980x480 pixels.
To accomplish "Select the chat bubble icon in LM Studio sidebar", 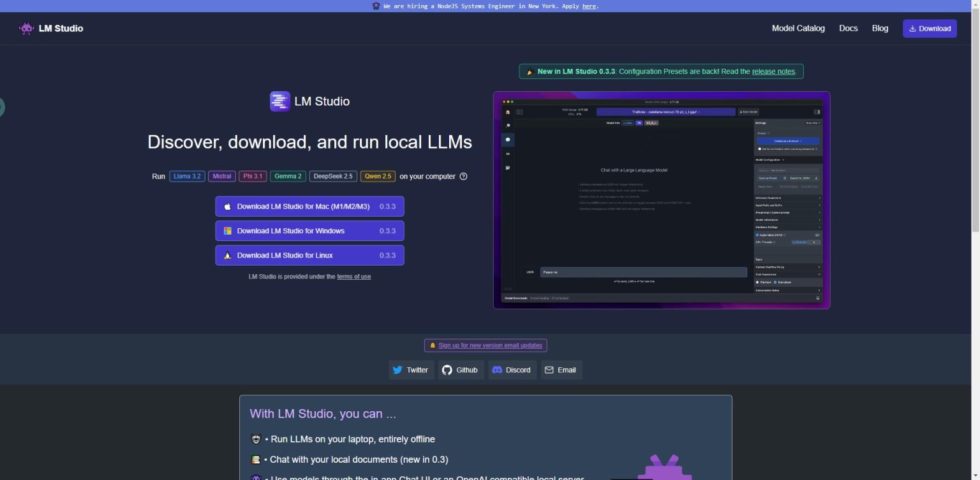I will [508, 139].
